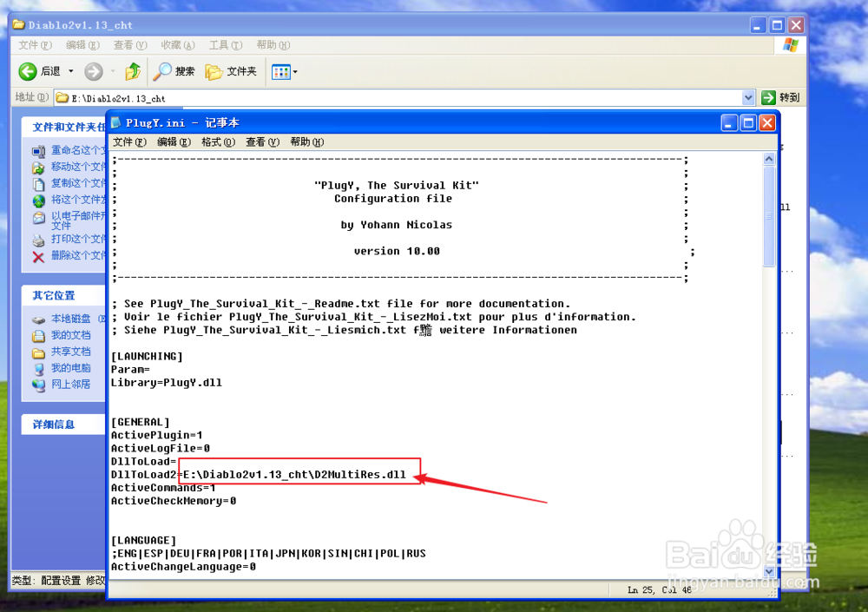Click the Ln 25, Col 46 status bar entry
The height and width of the screenshot is (612, 868).
click(x=660, y=589)
